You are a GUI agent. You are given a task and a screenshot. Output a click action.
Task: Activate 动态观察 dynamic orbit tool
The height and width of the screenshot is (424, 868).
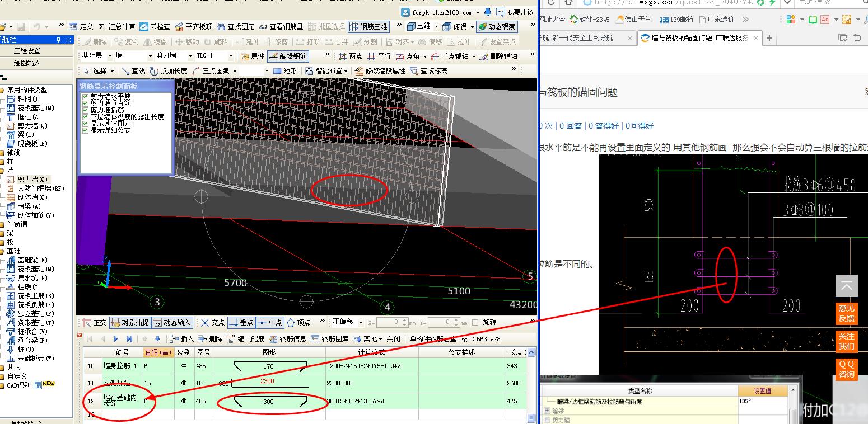pyautogui.click(x=497, y=26)
